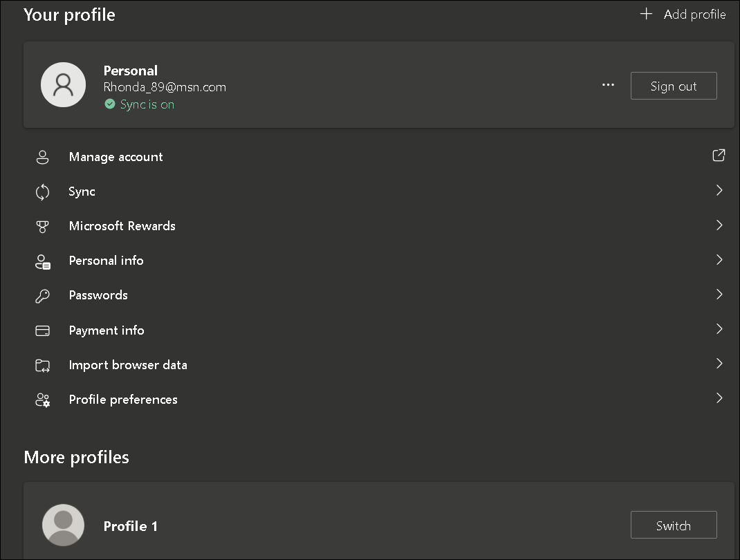Expand the Microsoft Rewards chevron
This screenshot has height=560, width=740.
coord(719,225)
